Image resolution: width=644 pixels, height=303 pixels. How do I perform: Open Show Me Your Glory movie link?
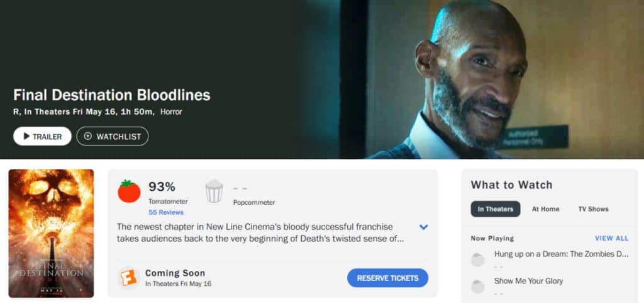pos(528,281)
